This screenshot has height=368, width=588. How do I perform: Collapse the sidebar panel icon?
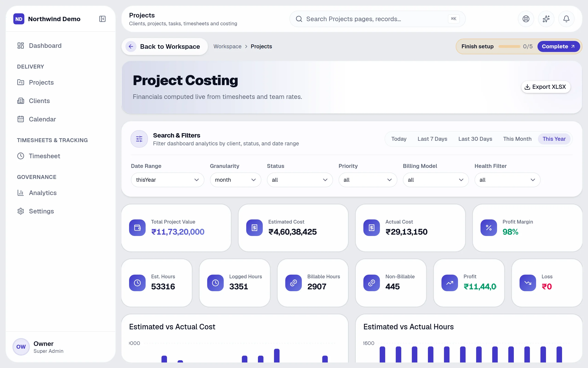tap(102, 19)
